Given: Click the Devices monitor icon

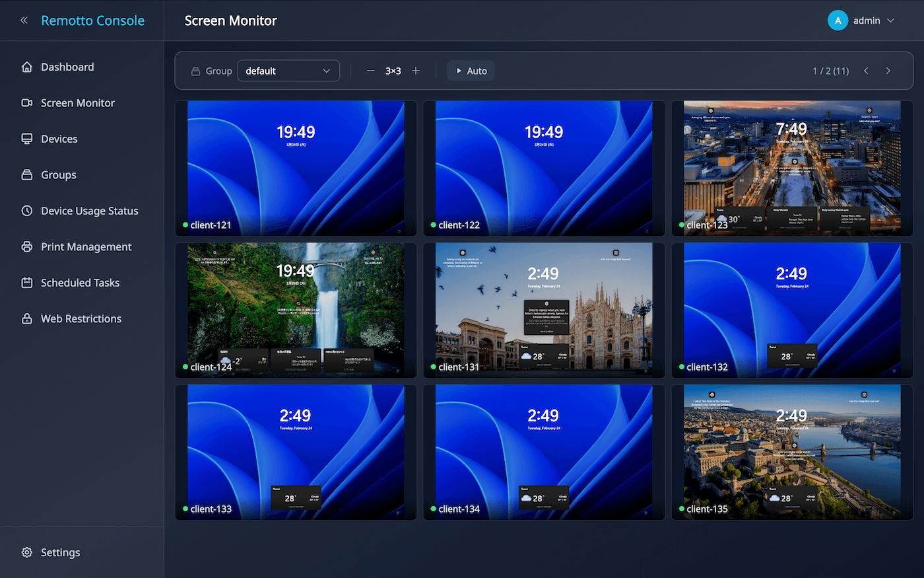Looking at the screenshot, I should pos(27,139).
